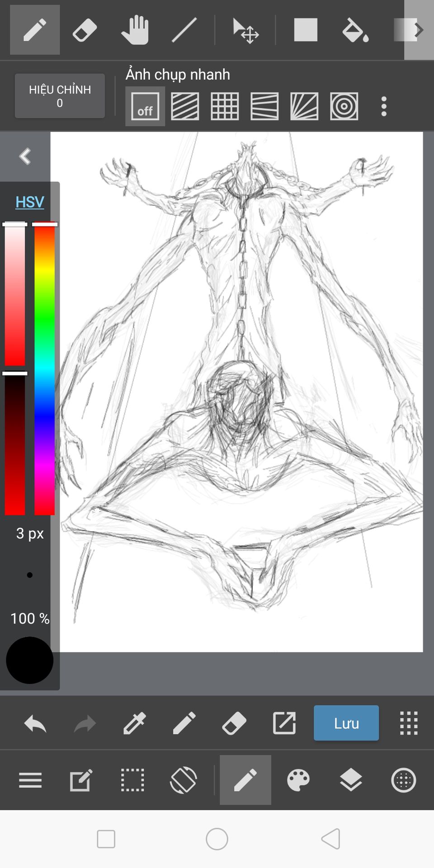Open the HIỆU CHỈNH correction setting

[60, 96]
